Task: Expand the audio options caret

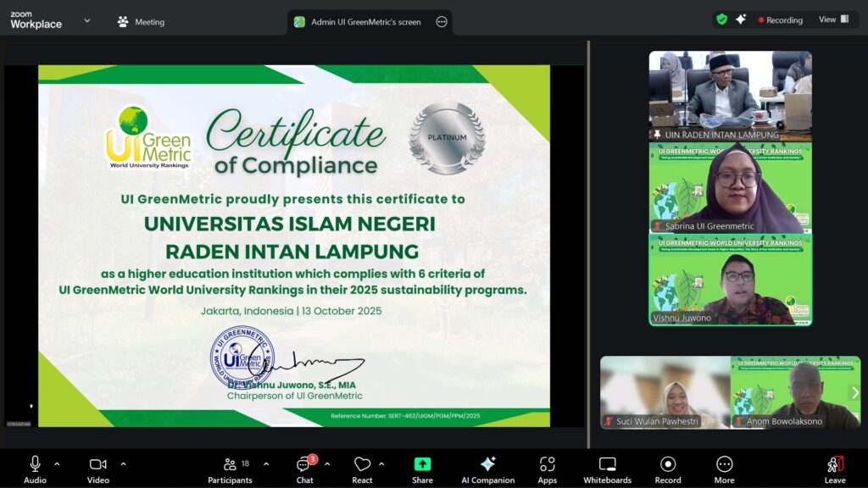Action: pyautogui.click(x=57, y=463)
